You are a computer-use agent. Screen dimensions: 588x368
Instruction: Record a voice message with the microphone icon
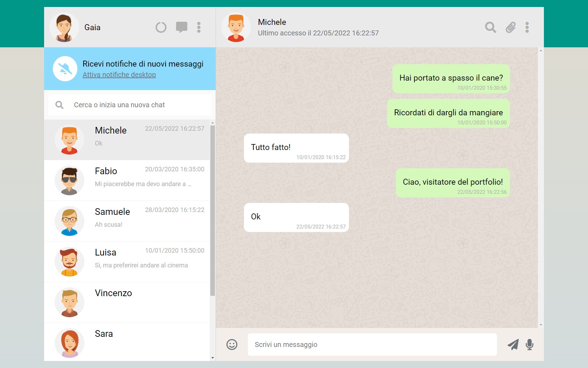tap(530, 345)
